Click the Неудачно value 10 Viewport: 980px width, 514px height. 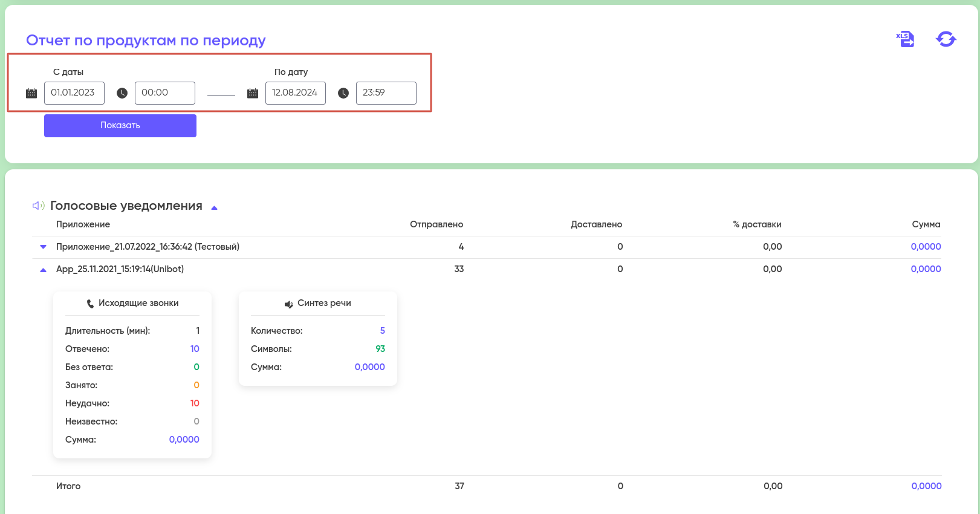[x=195, y=403]
